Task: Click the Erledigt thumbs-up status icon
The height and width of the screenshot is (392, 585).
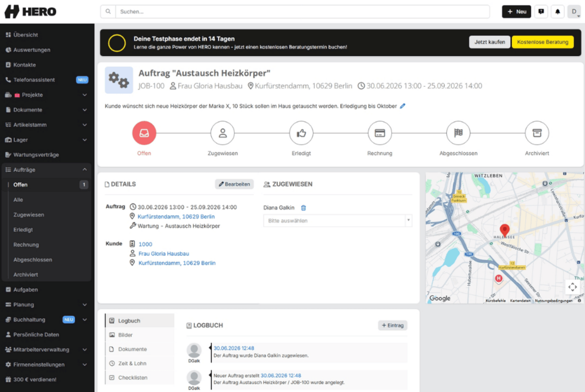Action: [301, 133]
